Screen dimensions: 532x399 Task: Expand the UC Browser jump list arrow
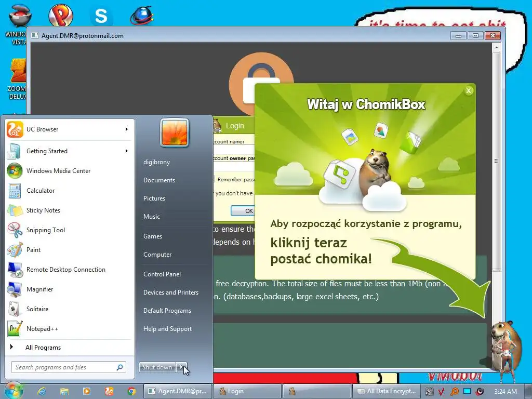(x=127, y=129)
